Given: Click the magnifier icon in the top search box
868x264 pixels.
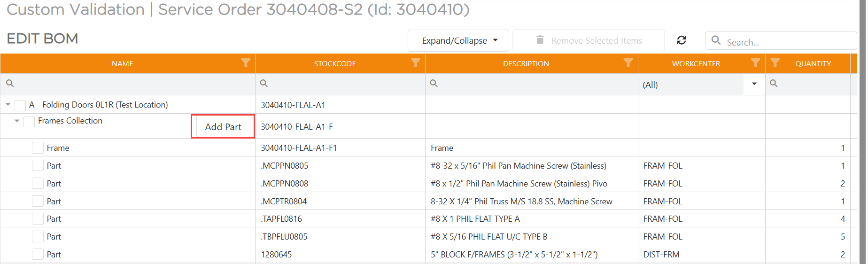Looking at the screenshot, I should (x=716, y=40).
